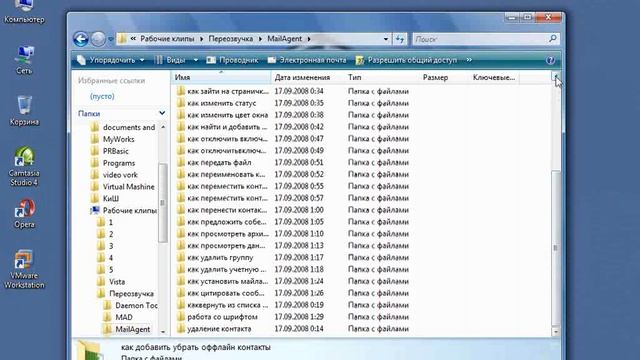Screen dimensions: 640x360
Task: Select folder как зайти на страничк...
Action: (223, 91)
